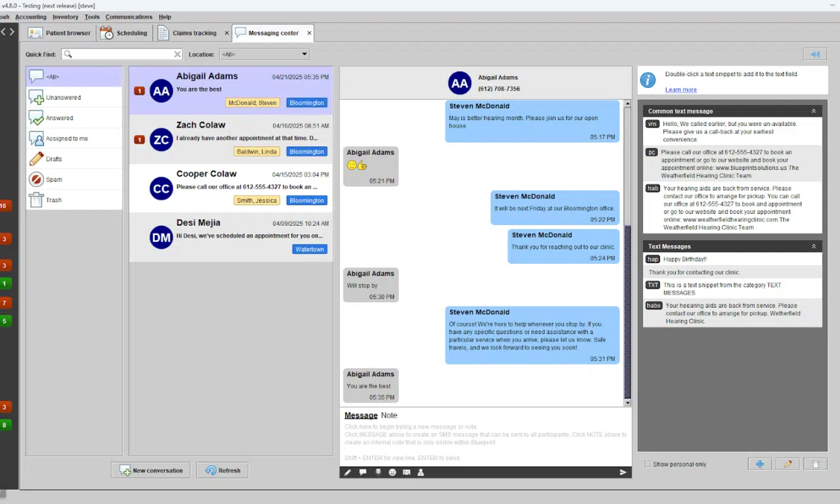Select the habs Wetherfield snippet
840x504 pixels.
pyautogui.click(x=732, y=313)
